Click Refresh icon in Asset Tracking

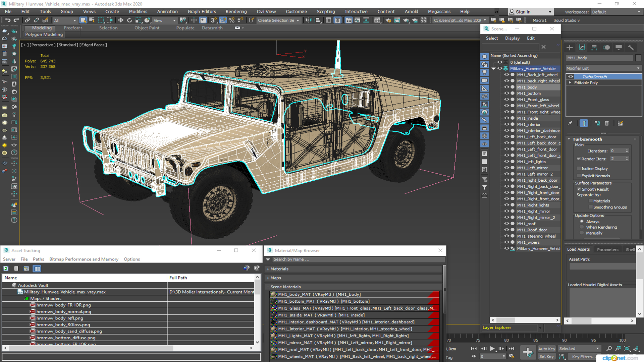pos(6,268)
